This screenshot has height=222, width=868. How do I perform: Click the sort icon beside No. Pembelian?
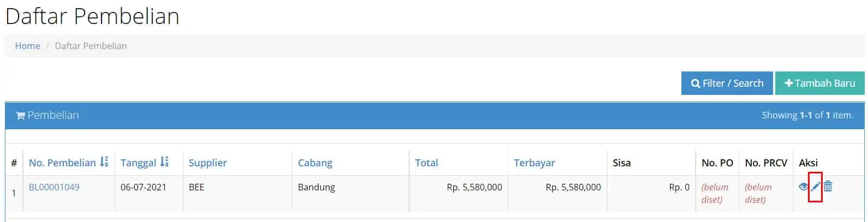pyautogui.click(x=104, y=162)
